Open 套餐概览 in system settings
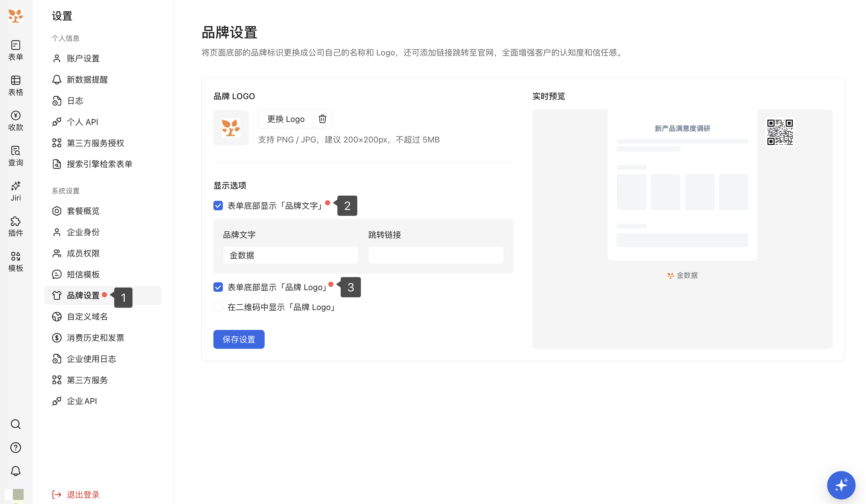Image resolution: width=866 pixels, height=504 pixels. pos(103,211)
